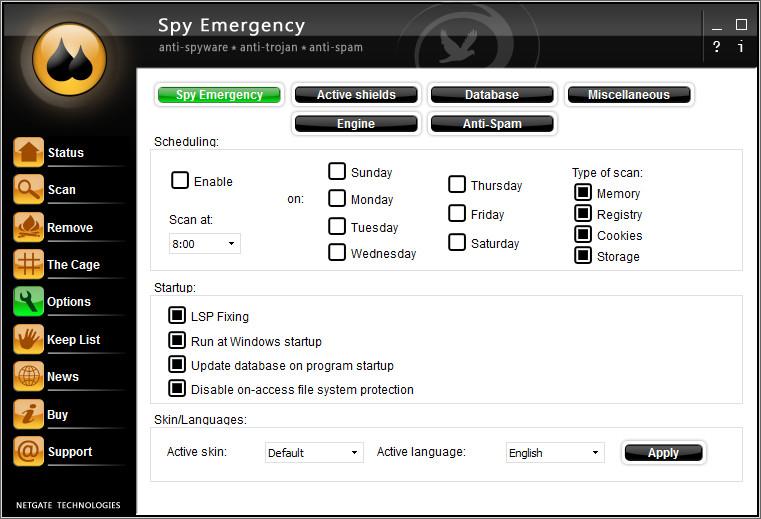
Task: Click the Spy Emergency droplet logo
Action: [x=69, y=59]
